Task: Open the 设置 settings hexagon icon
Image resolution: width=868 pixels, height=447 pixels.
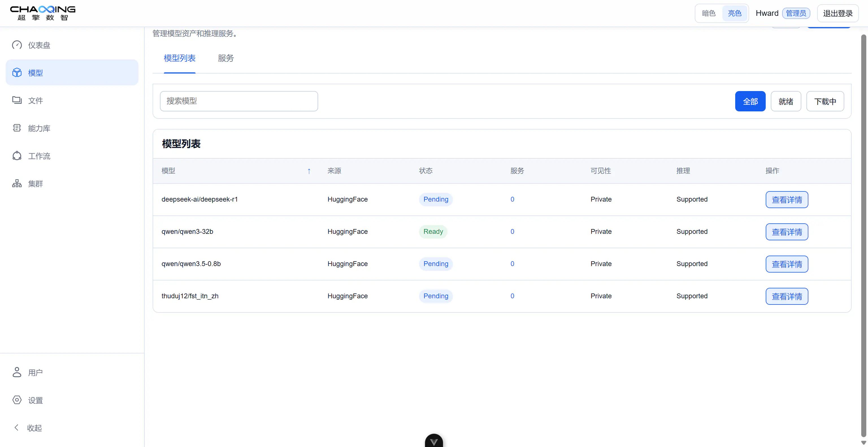Action: (x=17, y=400)
